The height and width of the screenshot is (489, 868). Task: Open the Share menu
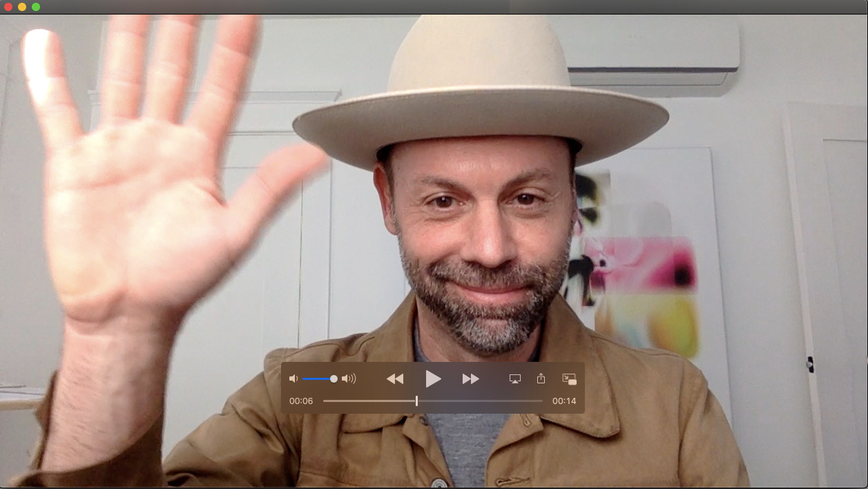(541, 378)
